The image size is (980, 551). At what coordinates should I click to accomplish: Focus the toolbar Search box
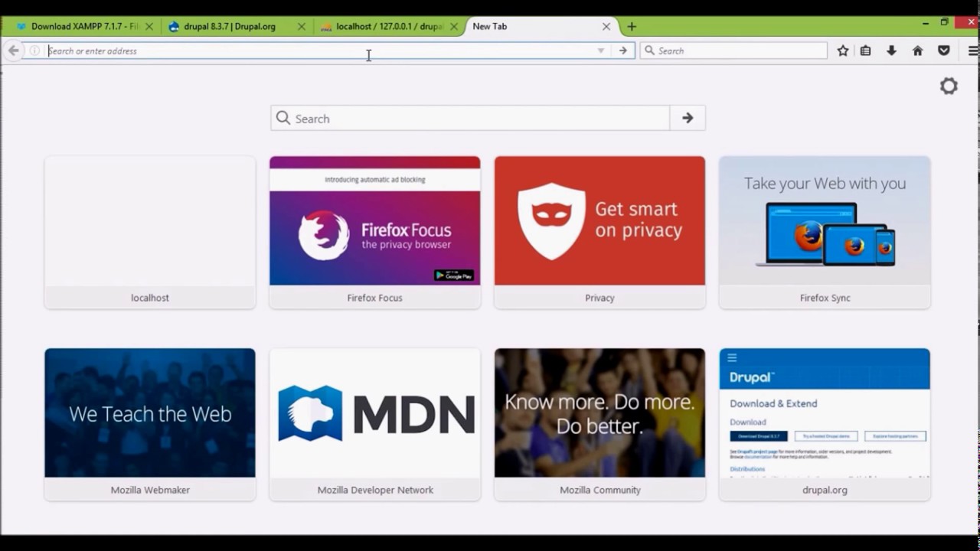(733, 51)
